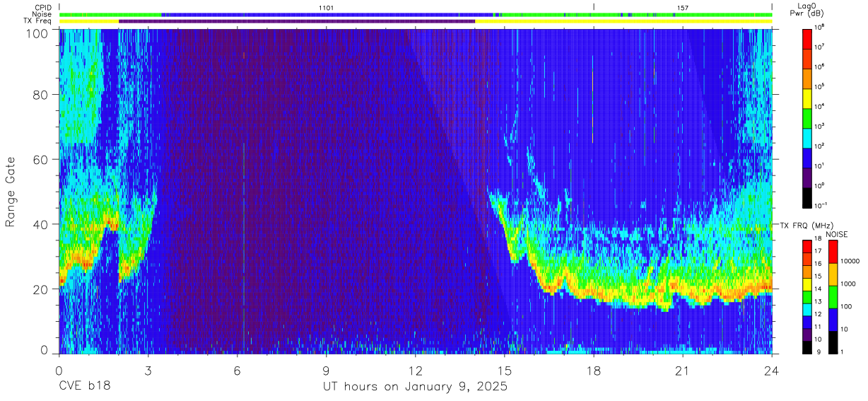Click the 20 tick on Range Gate axis

(41, 289)
